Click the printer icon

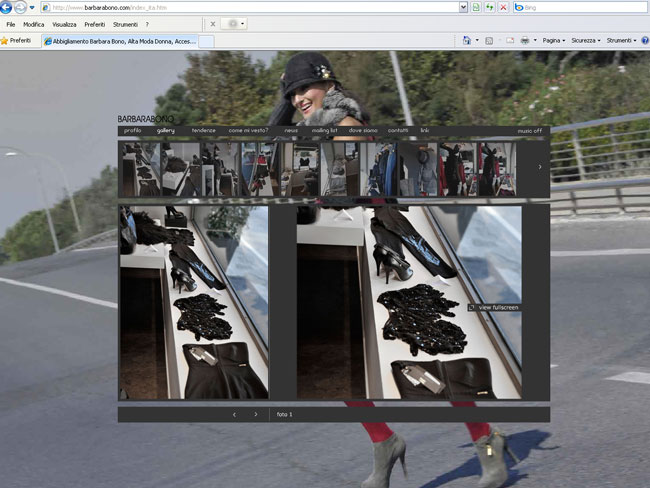click(x=525, y=40)
